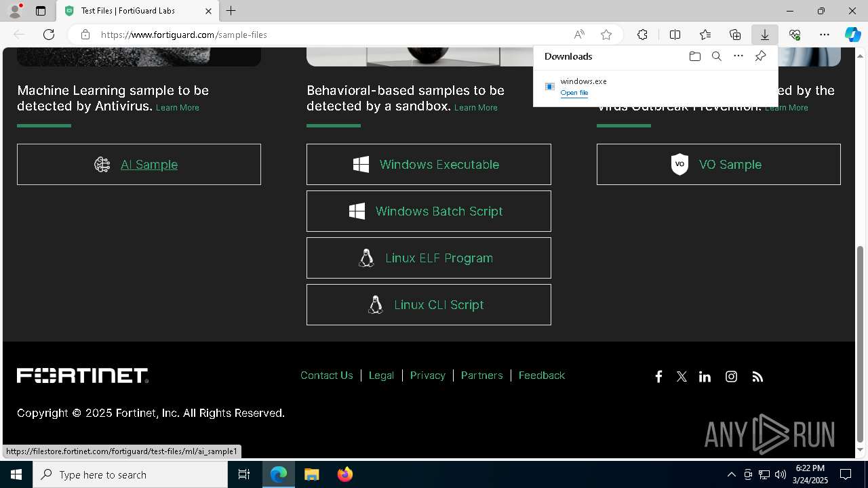View site information lock icon
The image size is (868, 488).
point(85,35)
